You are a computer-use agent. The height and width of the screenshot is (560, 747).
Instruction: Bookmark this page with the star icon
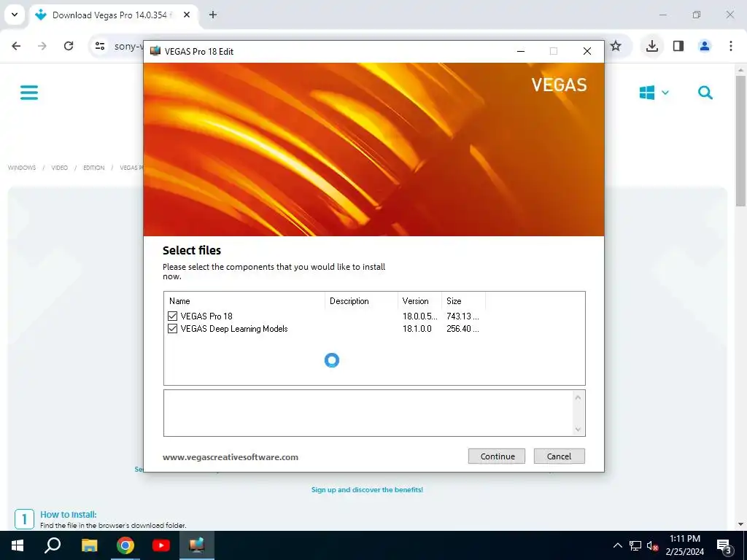[x=616, y=46]
